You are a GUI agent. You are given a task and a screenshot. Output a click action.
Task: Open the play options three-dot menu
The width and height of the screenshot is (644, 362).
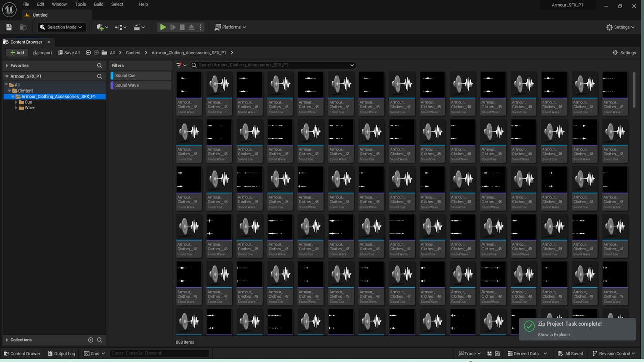[201, 27]
